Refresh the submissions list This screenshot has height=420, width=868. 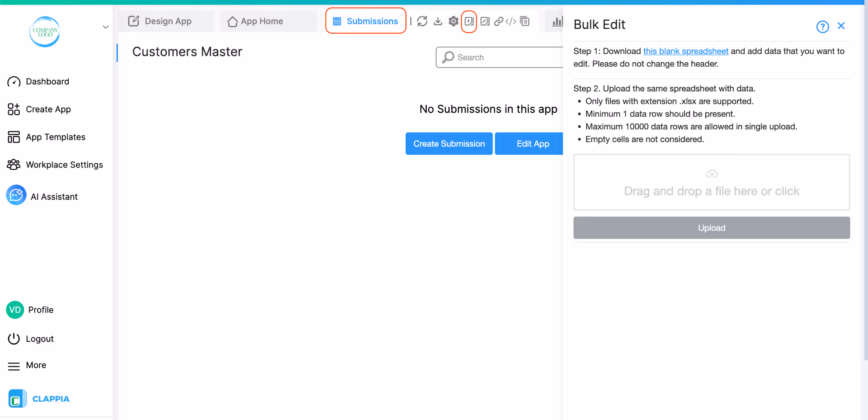pos(423,21)
